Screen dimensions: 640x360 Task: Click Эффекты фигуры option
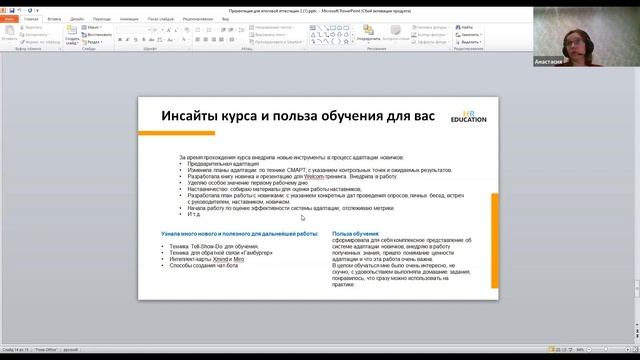(430, 42)
